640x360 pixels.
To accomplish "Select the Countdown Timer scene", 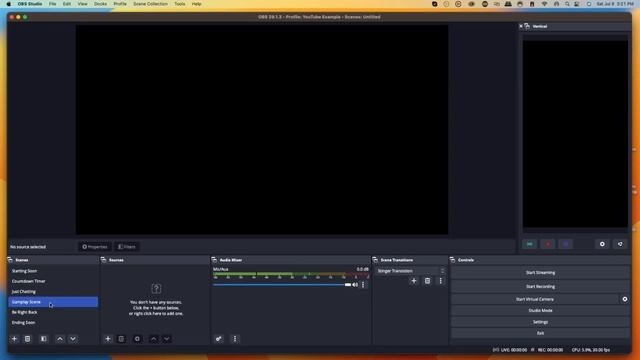I will pyautogui.click(x=53, y=281).
